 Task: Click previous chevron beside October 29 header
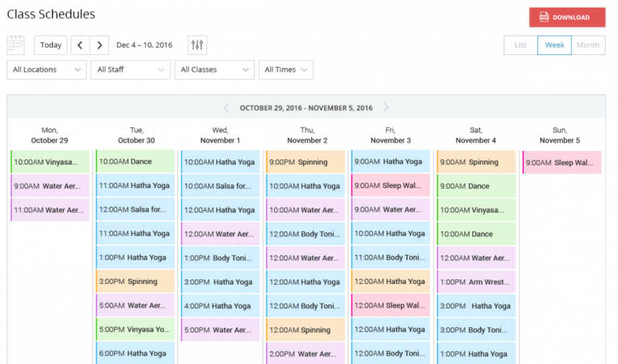point(226,108)
